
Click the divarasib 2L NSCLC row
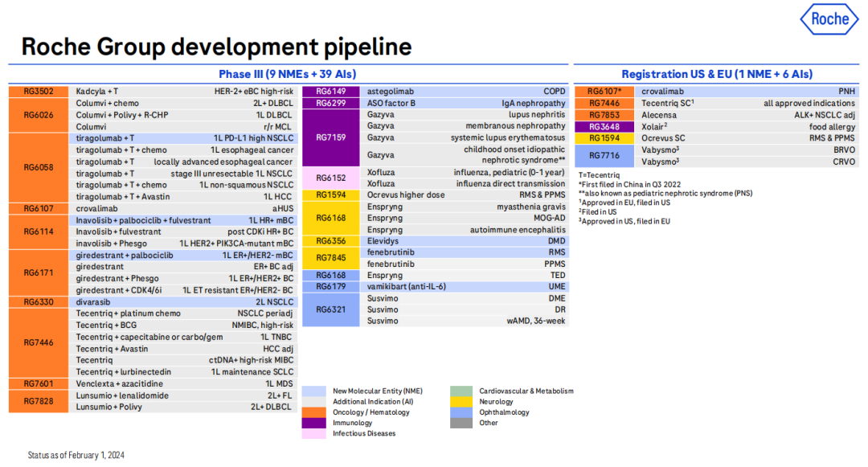coord(184,301)
